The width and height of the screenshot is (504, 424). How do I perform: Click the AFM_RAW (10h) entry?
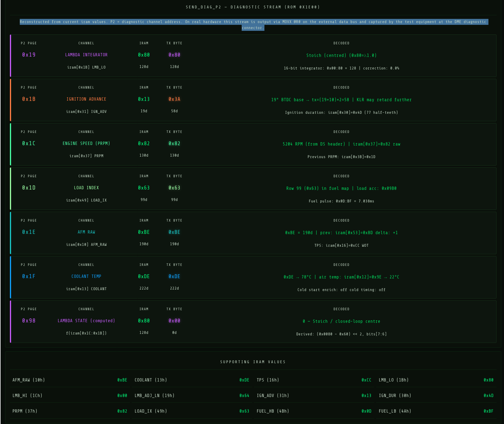(x=70, y=380)
